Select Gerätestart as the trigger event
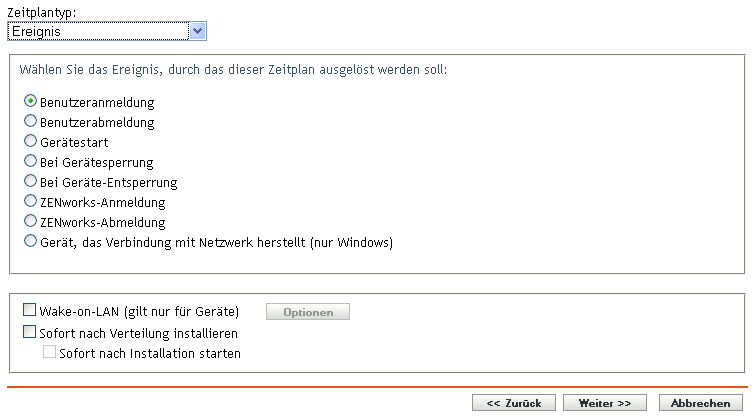Screen dimensions: 755x416 click(30, 142)
